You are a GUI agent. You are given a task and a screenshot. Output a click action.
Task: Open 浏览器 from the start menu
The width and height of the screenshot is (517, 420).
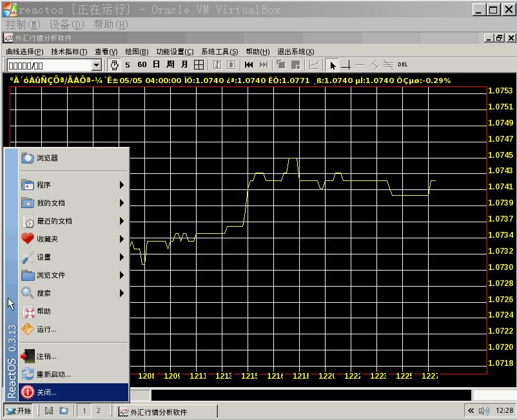click(73, 158)
